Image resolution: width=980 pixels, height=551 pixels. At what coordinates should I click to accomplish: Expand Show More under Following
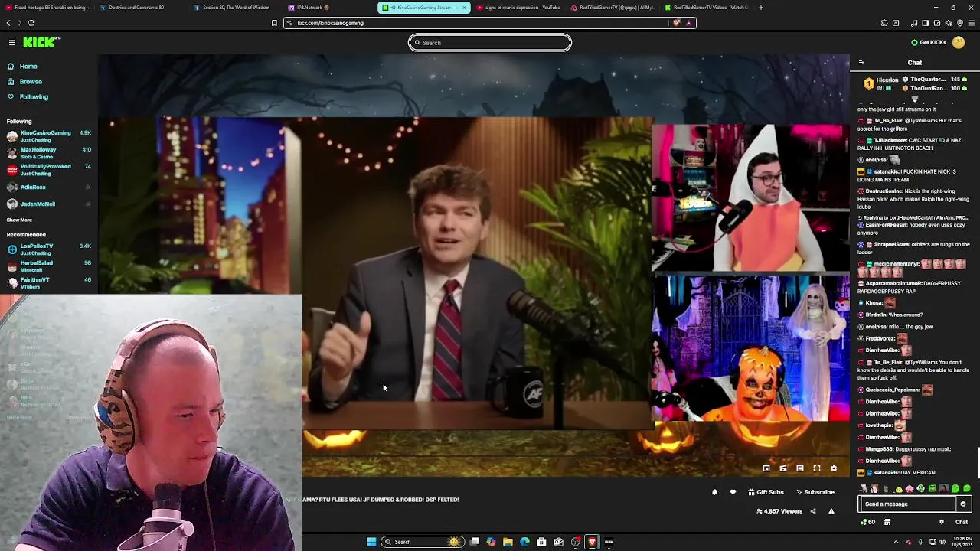19,220
